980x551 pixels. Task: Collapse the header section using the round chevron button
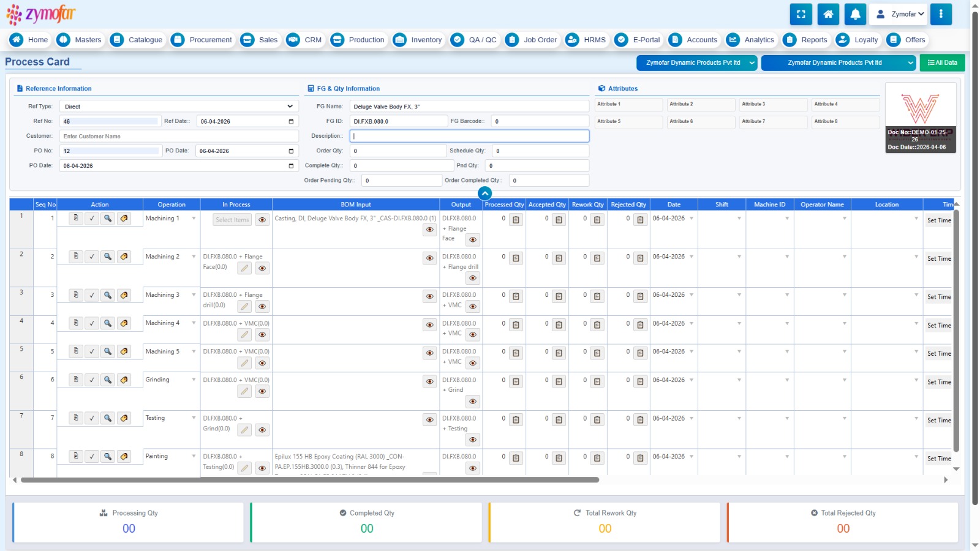(484, 193)
